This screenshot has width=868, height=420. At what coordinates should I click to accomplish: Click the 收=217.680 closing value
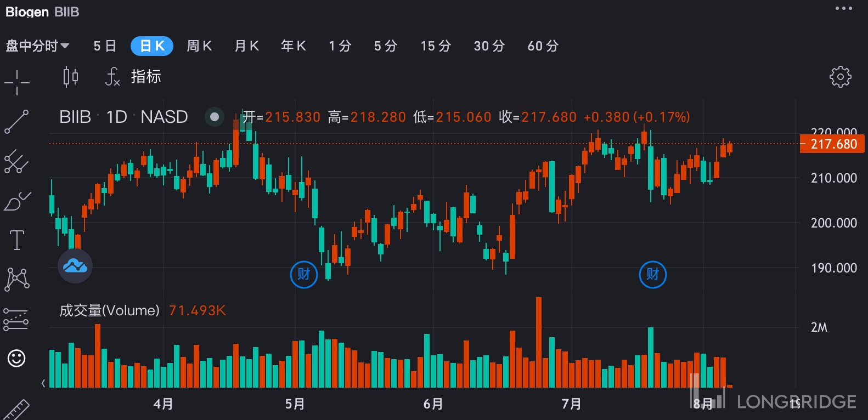click(538, 117)
